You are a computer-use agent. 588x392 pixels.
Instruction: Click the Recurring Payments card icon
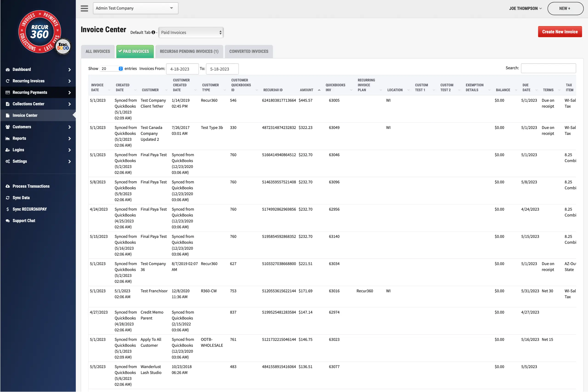[x=8, y=92]
